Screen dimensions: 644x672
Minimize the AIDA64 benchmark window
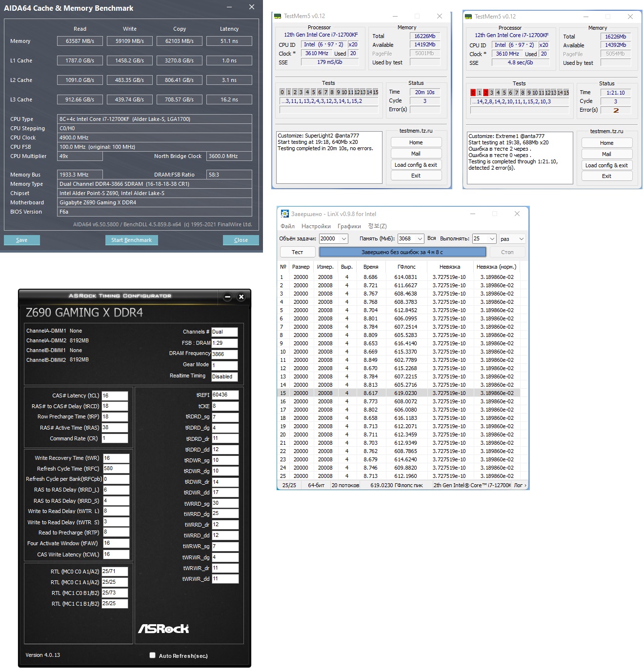(x=230, y=7)
